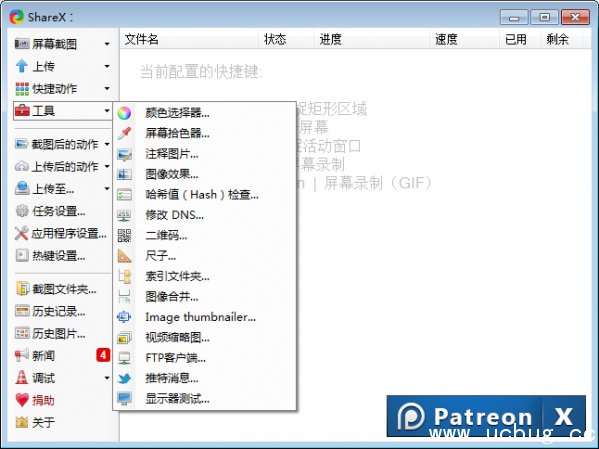Click the 图像效果 icon
Image resolution: width=599 pixels, height=449 pixels.
coord(124,174)
